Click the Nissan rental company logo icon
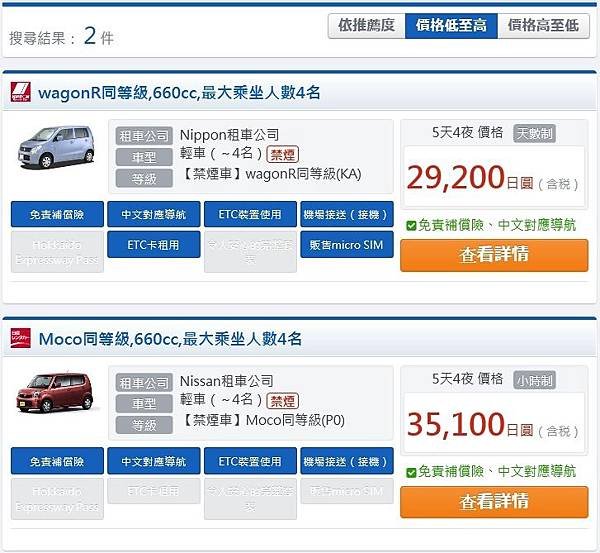The height and width of the screenshot is (553, 600). pyautogui.click(x=20, y=338)
